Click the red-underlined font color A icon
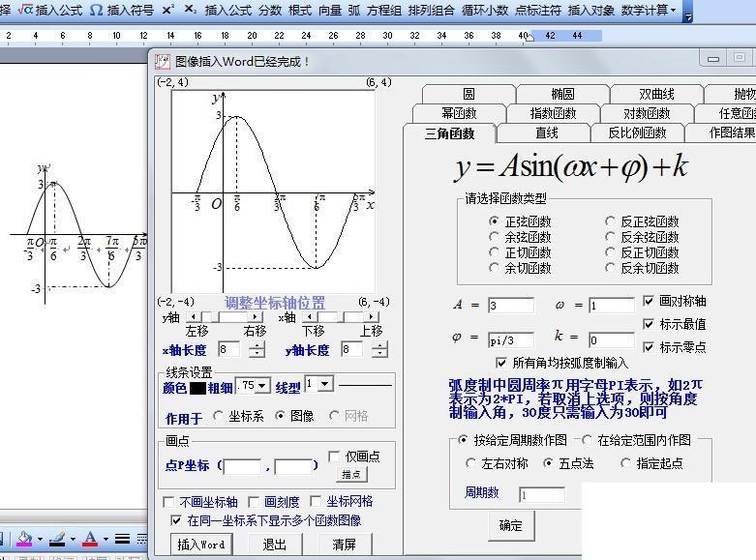Screen dimensions: 756x560 click(x=90, y=539)
